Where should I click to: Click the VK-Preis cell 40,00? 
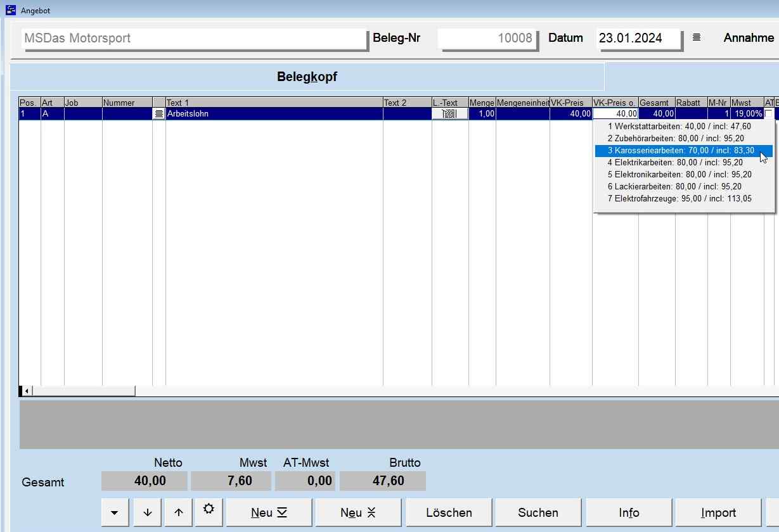tap(570, 114)
